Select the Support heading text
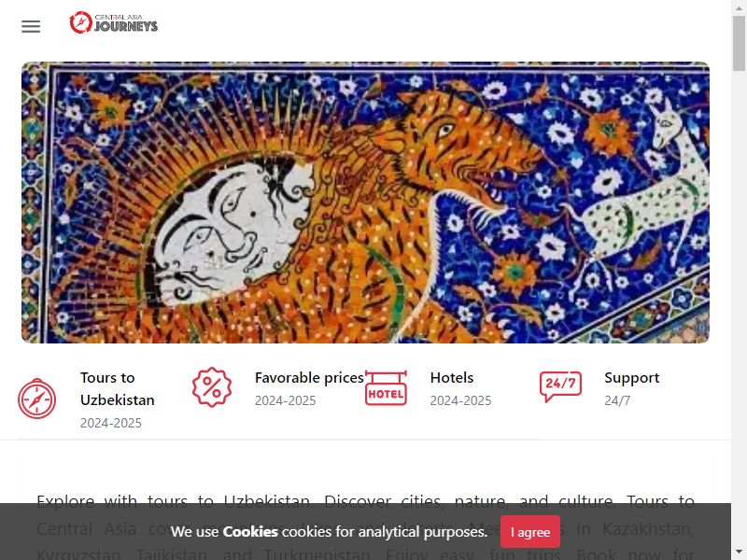Screen dimensions: 747x560 [x=632, y=378]
